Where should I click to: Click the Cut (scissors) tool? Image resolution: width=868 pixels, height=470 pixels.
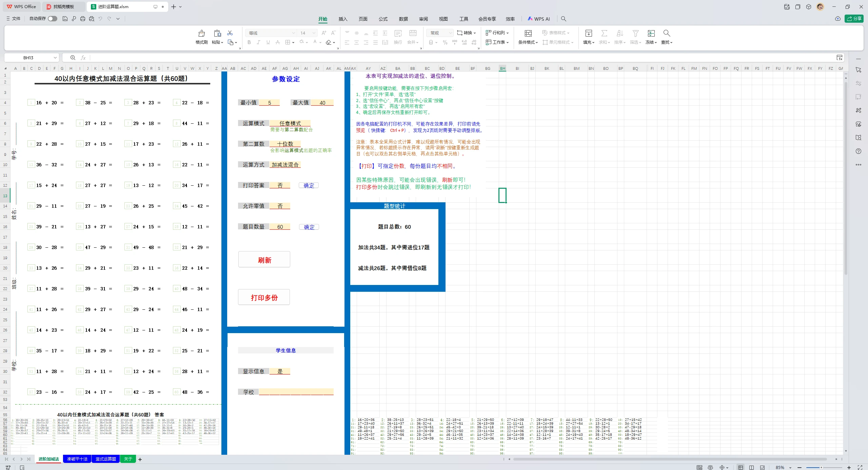tap(230, 33)
